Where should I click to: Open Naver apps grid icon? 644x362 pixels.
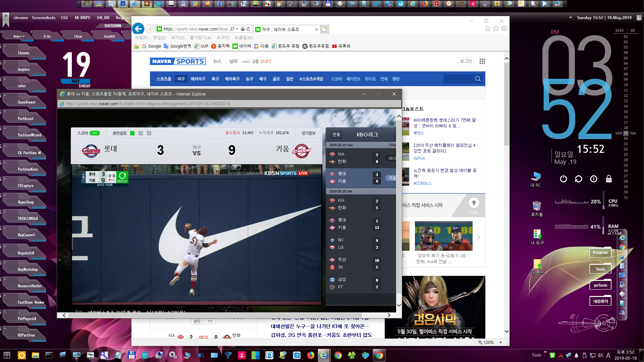[482, 61]
